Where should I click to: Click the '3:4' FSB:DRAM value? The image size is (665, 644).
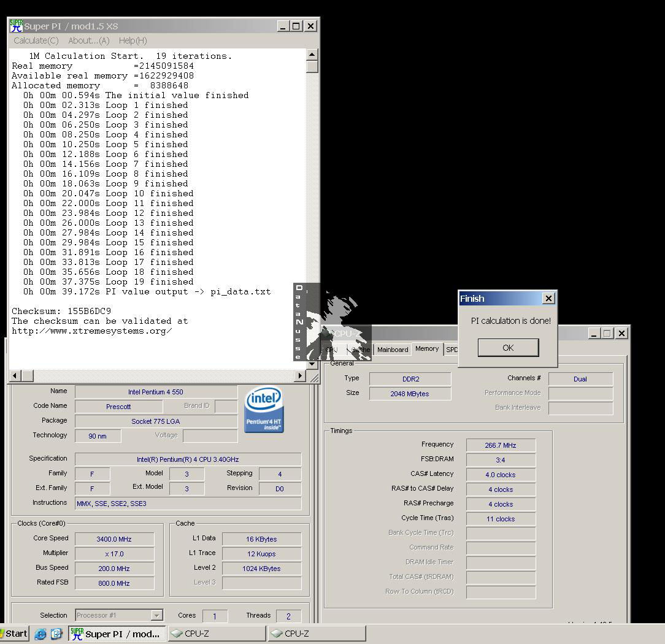click(x=501, y=460)
